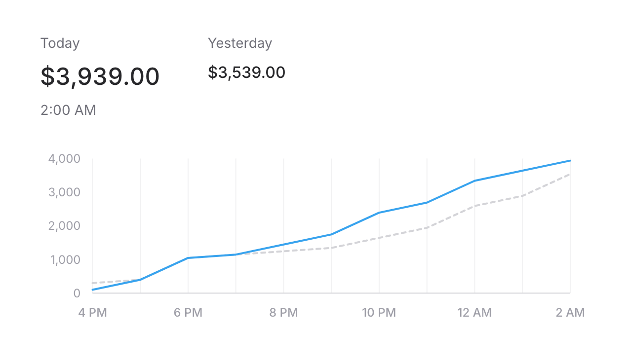Click the 2 AM x-axis label
Image resolution: width=632 pixels, height=364 pixels.
point(570,313)
